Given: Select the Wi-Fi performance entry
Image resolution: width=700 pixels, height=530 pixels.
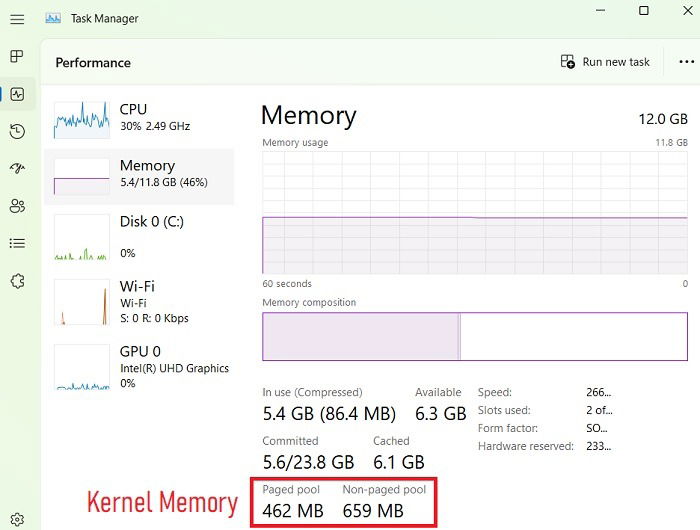Looking at the screenshot, I should [138, 299].
